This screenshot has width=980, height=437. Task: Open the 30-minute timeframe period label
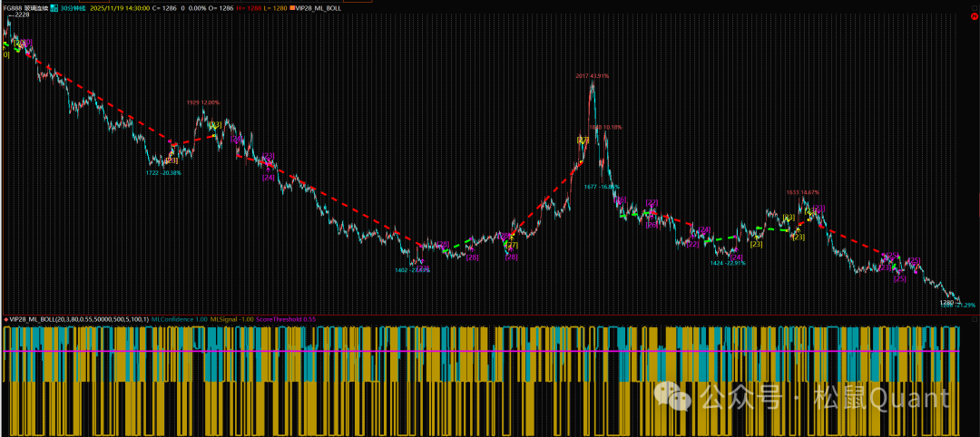pos(73,7)
